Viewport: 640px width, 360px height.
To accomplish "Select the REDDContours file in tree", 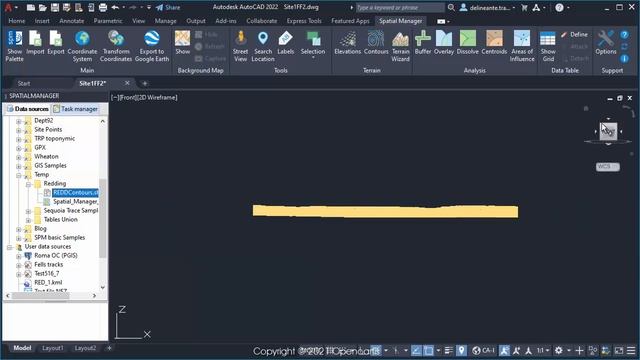I will tap(76, 192).
